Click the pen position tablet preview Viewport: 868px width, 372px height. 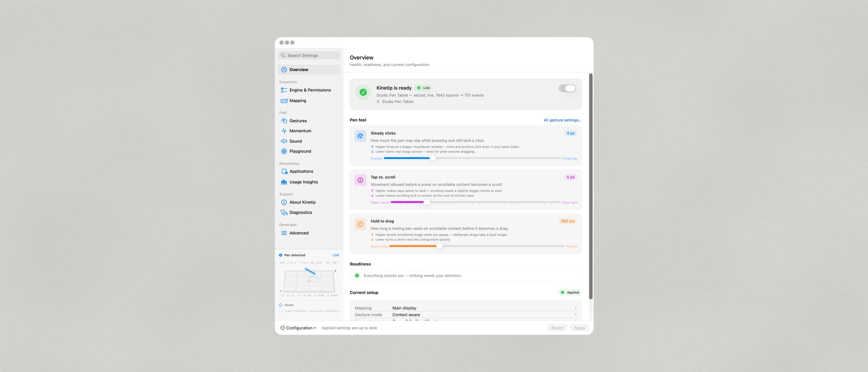[x=309, y=280]
